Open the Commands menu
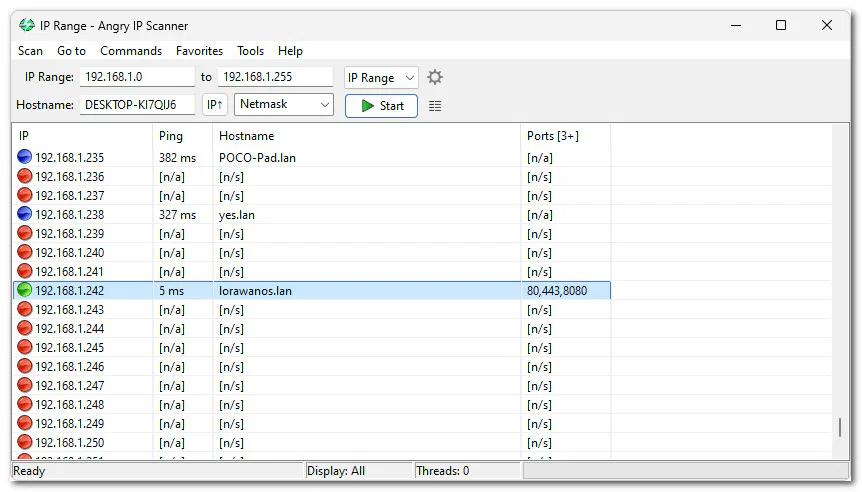 coord(131,51)
